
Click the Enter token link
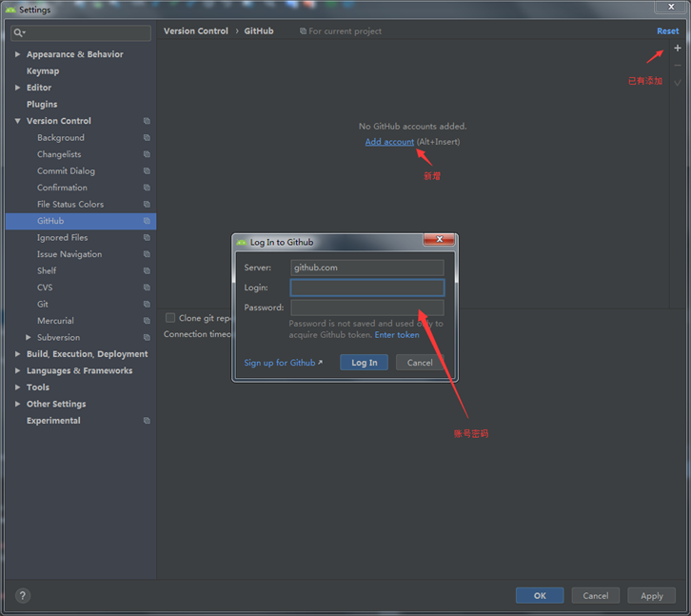[397, 335]
